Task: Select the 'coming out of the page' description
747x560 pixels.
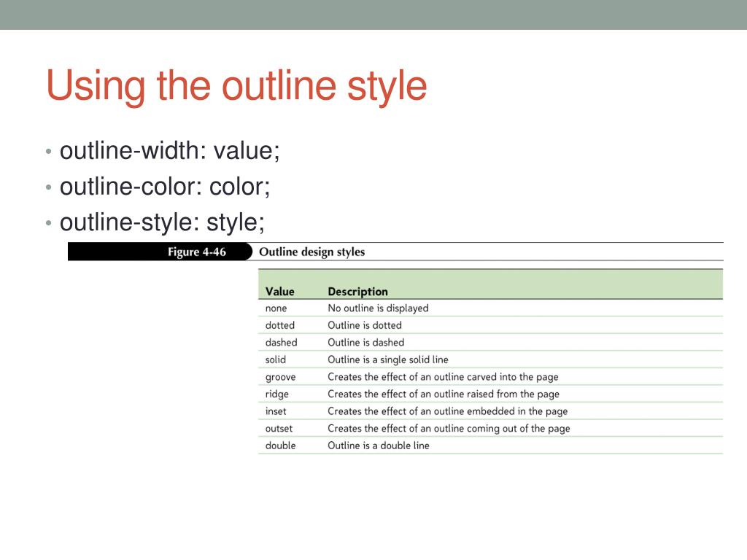Action: pyautogui.click(x=449, y=429)
